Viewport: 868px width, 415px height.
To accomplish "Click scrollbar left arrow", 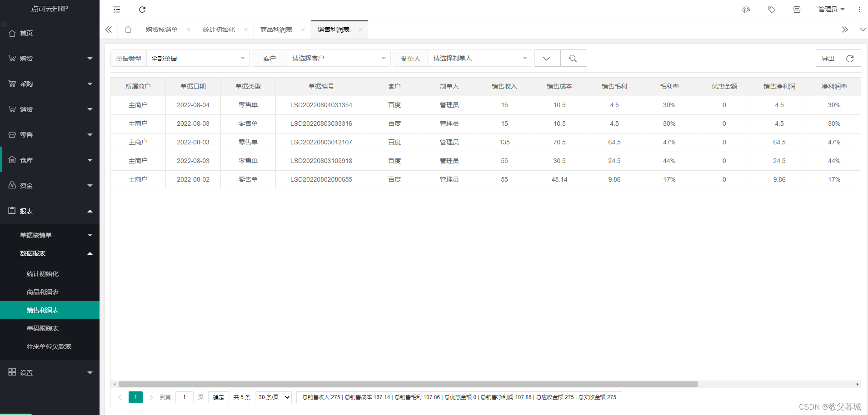I will coord(115,384).
